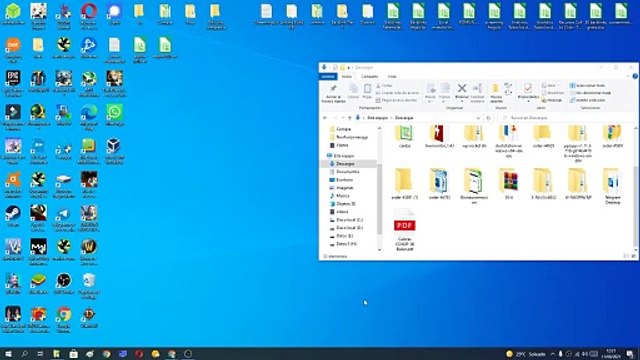Screen dimensions: 640x360
Task: Open taskbar search magnifier
Action: 24,354
